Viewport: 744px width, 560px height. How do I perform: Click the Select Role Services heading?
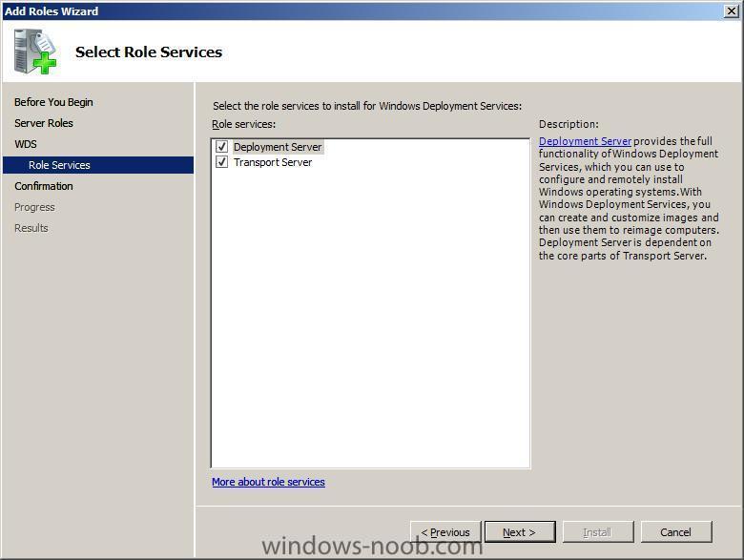pos(149,52)
